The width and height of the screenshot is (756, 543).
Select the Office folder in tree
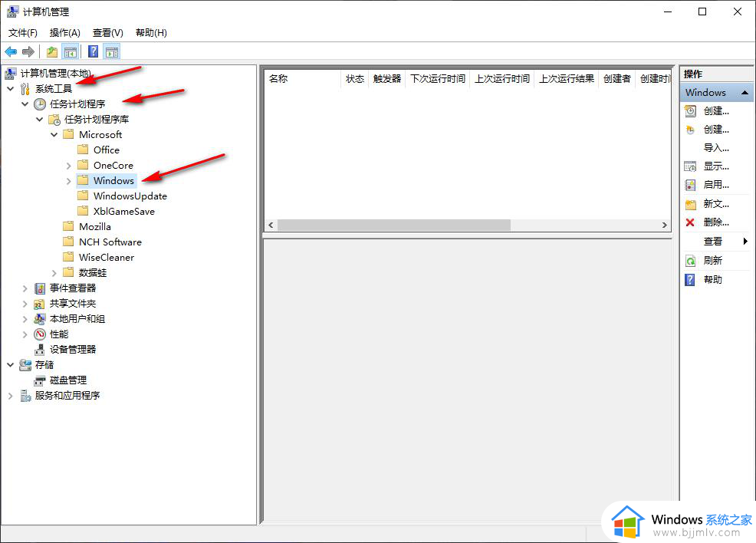point(106,150)
